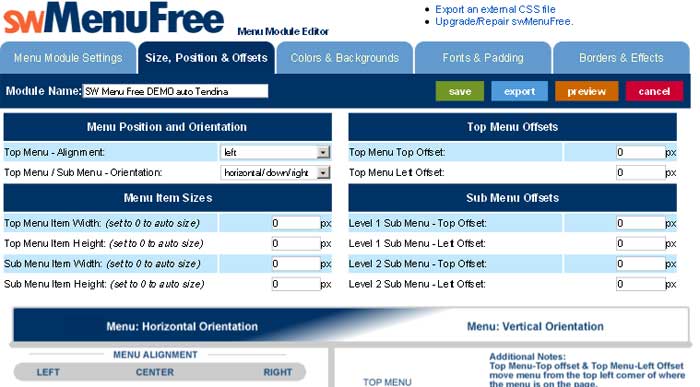Viewport: 700px width, 387px height.
Task: Select Menu: Vertical Orientation tab
Action: coord(535,326)
